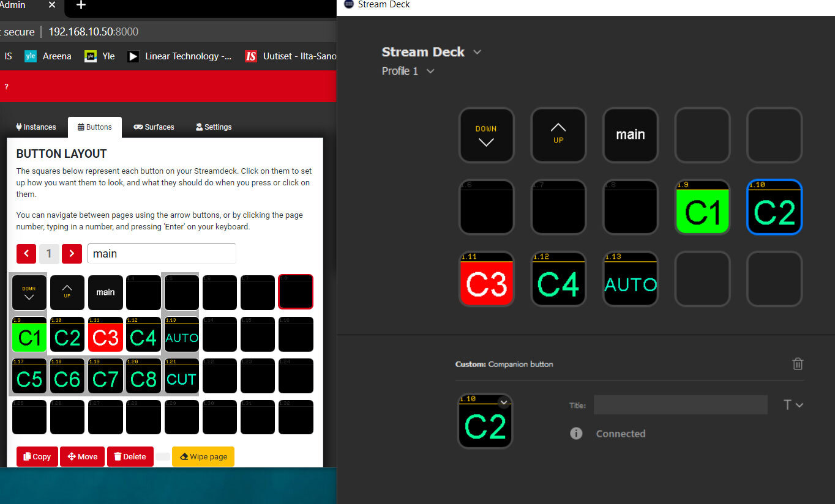Click highlighted C2 key in Stream Deck
This screenshot has height=504, width=835.
[x=774, y=207]
